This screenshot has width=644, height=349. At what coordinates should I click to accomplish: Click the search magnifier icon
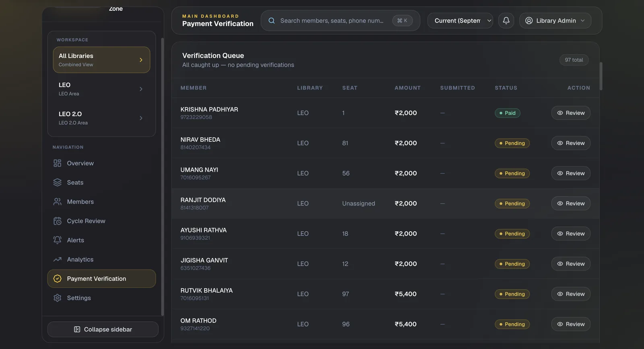point(272,21)
